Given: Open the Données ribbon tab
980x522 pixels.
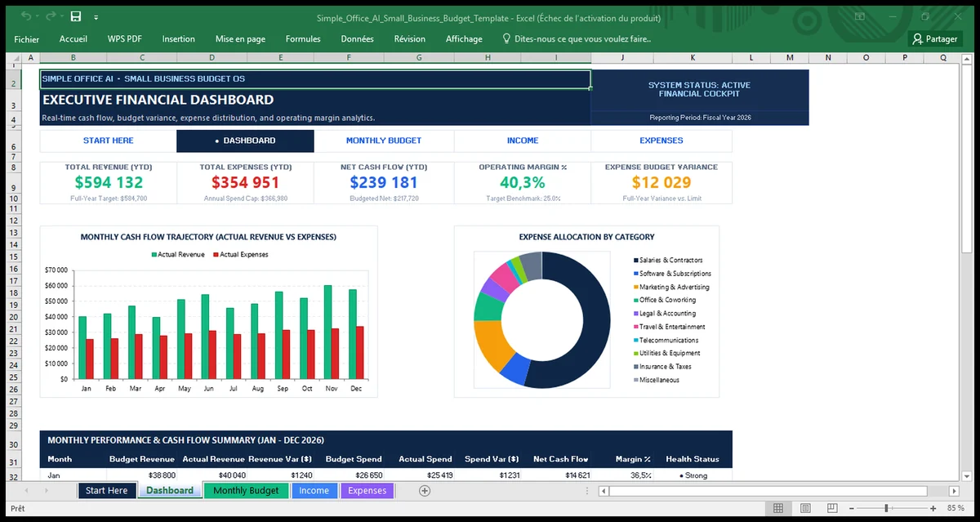Looking at the screenshot, I should click(x=357, y=38).
